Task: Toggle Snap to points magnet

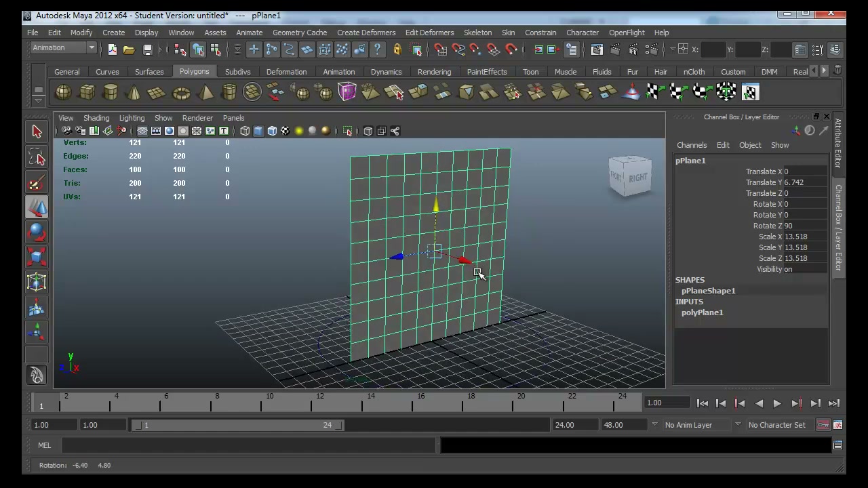Action: (475, 49)
